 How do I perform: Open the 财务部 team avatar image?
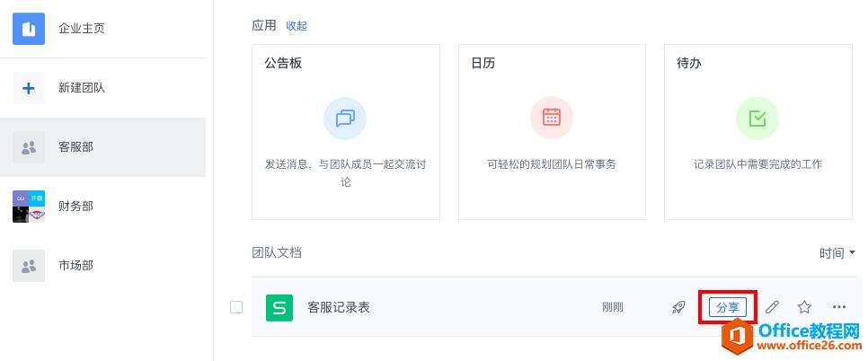point(29,207)
